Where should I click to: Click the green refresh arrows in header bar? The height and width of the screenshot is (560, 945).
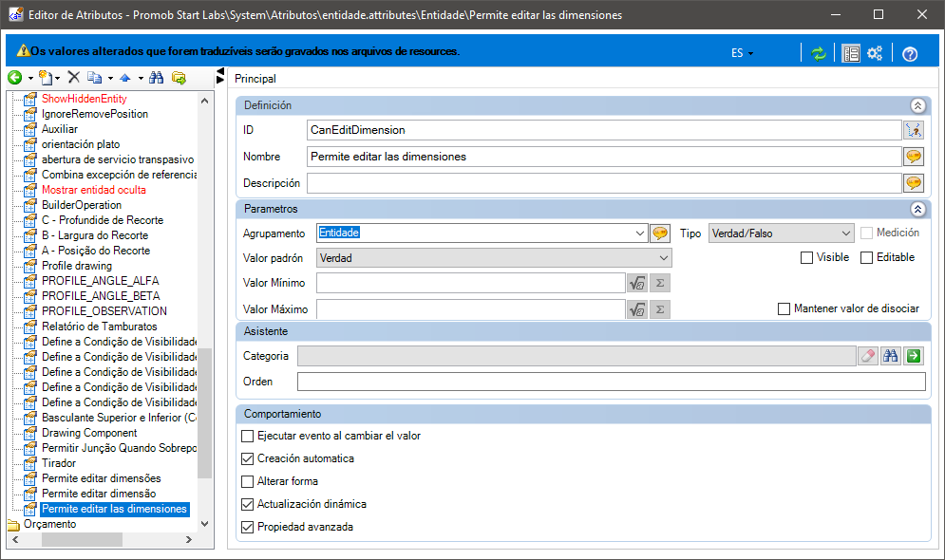(x=819, y=53)
